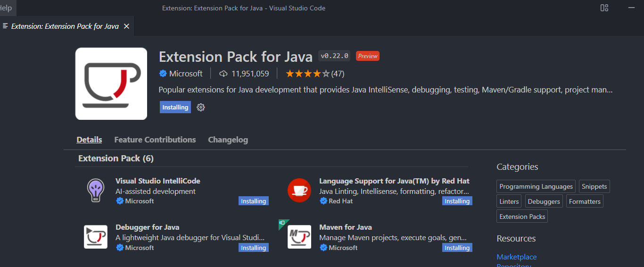Open the Visual Studio IntelliCode extension

point(158,181)
